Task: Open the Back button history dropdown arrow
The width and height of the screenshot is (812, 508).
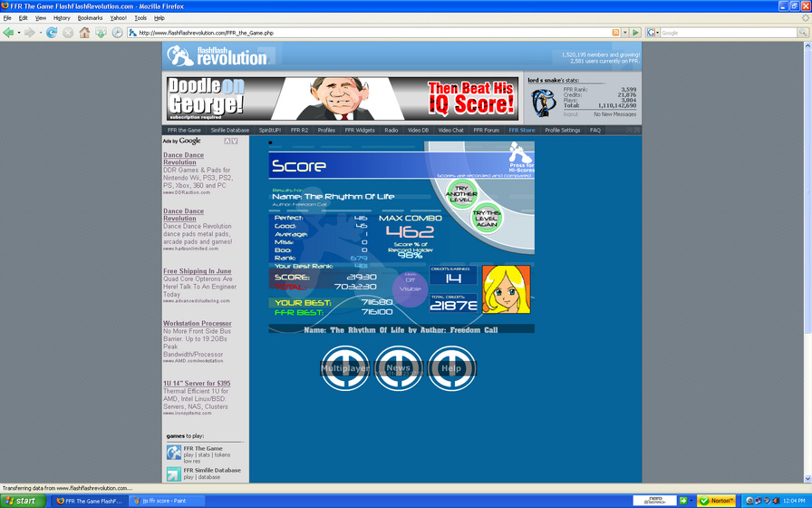Action: [19, 33]
